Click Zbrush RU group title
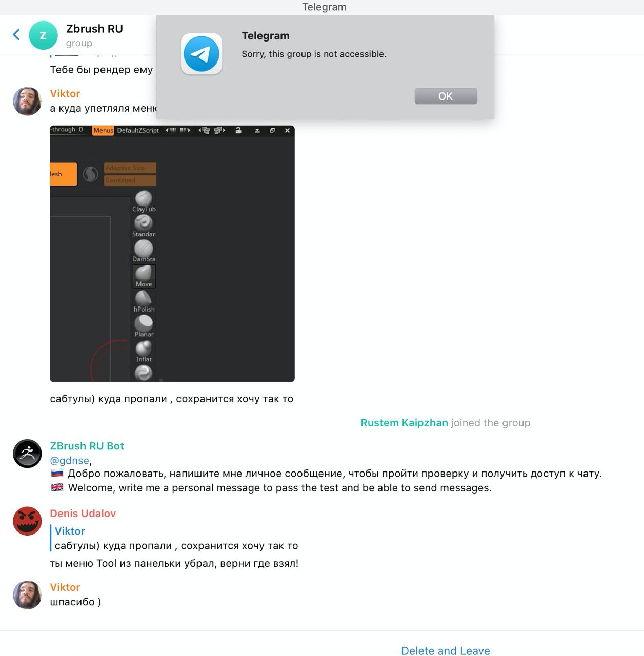 pyautogui.click(x=94, y=29)
